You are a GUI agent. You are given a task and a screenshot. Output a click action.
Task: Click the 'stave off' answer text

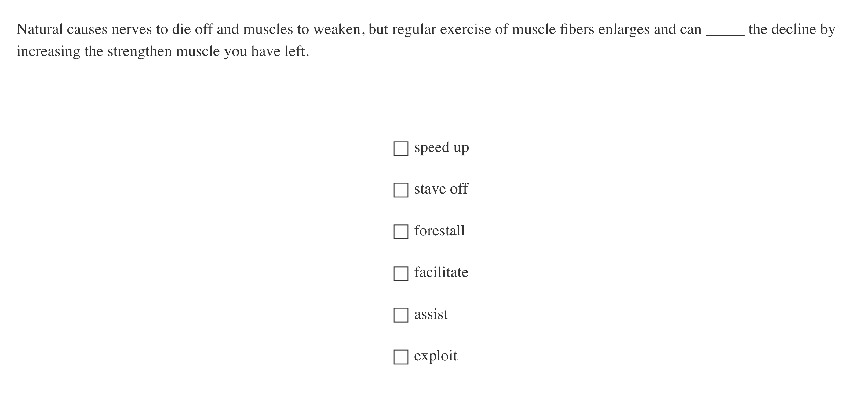click(x=441, y=189)
